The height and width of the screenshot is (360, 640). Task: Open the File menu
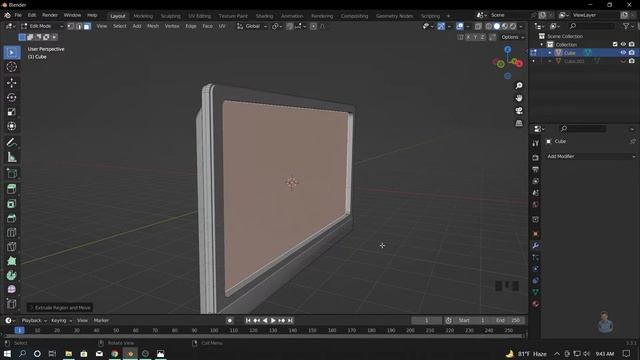click(x=18, y=15)
